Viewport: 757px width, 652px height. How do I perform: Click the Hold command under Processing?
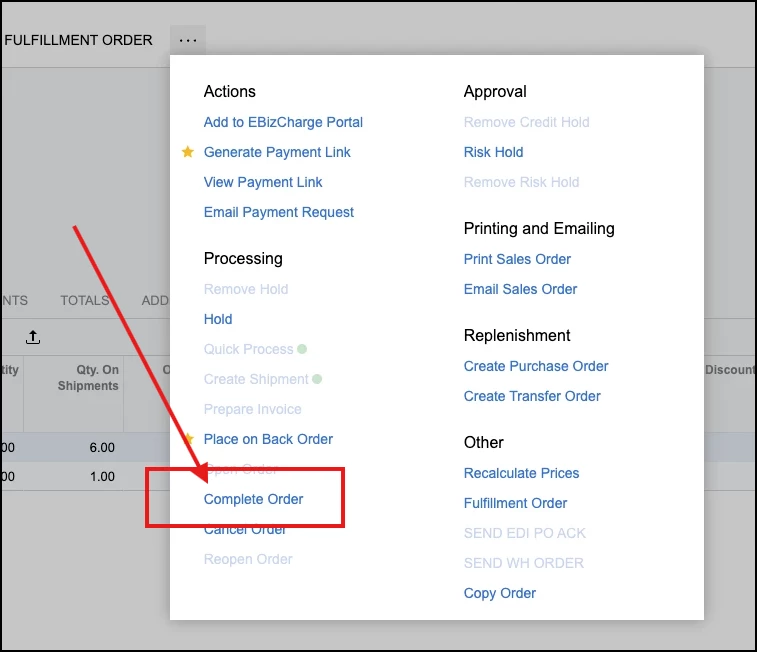pos(218,319)
